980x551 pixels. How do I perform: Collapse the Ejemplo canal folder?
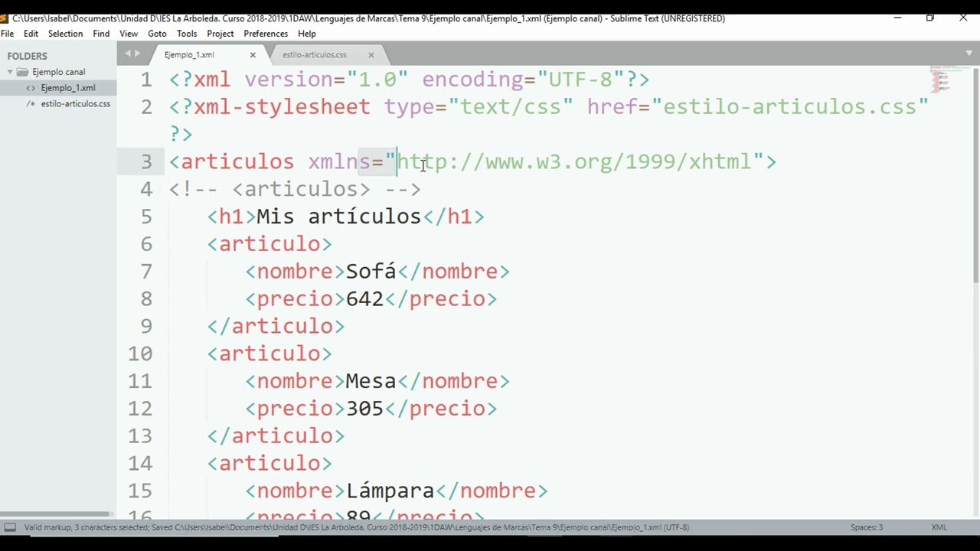[11, 72]
